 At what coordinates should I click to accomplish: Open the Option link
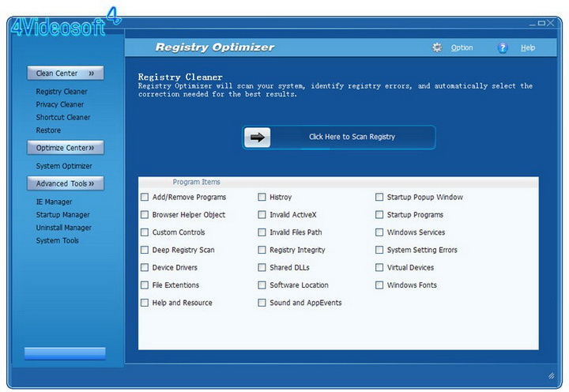click(x=462, y=47)
